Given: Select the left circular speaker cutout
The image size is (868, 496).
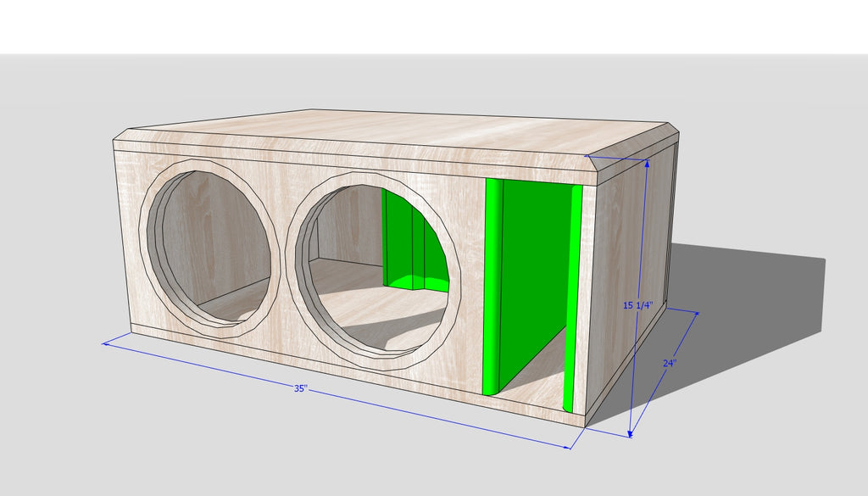Looking at the screenshot, I should [x=210, y=248].
